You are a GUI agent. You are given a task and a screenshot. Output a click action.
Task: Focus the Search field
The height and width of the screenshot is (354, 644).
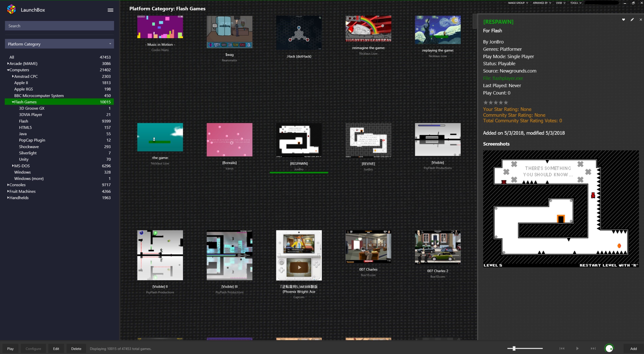pos(59,26)
